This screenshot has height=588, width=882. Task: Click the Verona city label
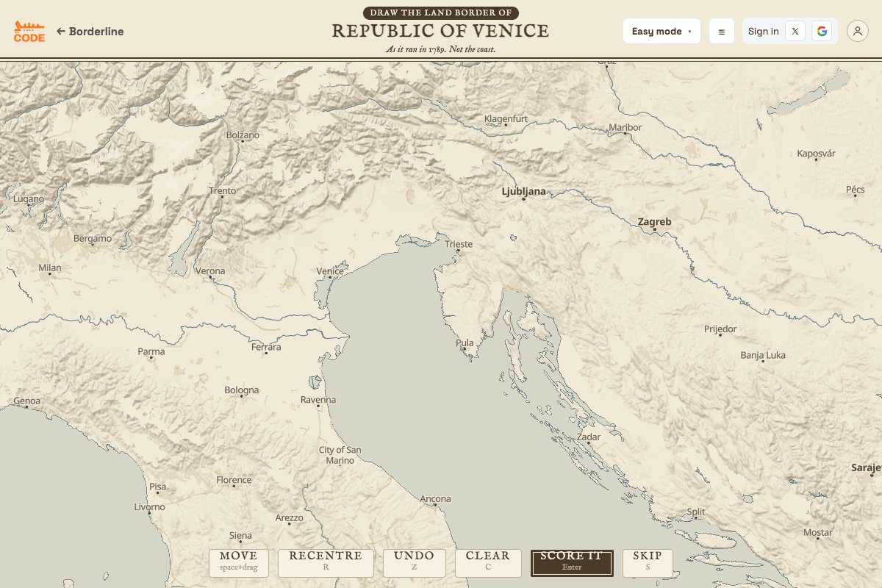pos(210,271)
